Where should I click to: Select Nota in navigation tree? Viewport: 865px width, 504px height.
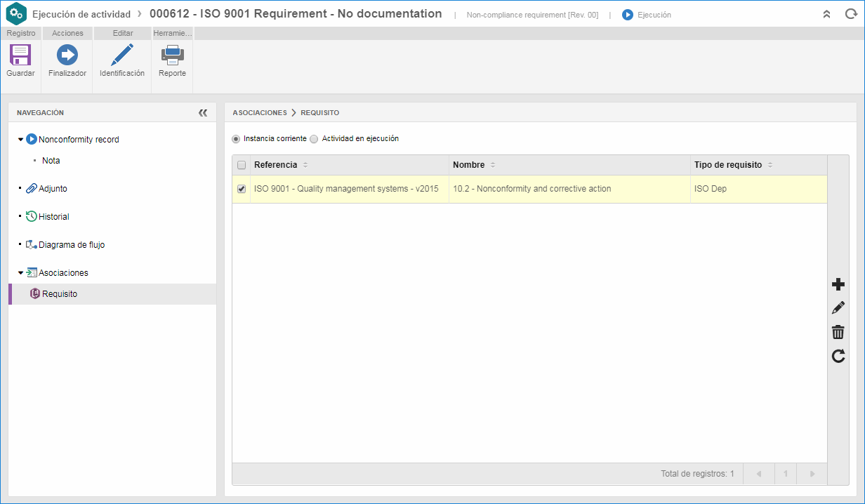[x=51, y=161]
